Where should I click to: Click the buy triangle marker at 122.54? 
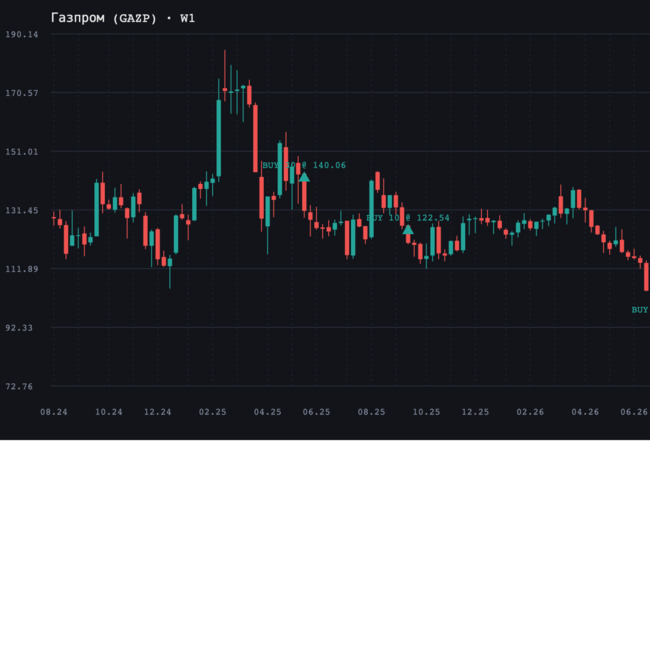click(x=408, y=230)
